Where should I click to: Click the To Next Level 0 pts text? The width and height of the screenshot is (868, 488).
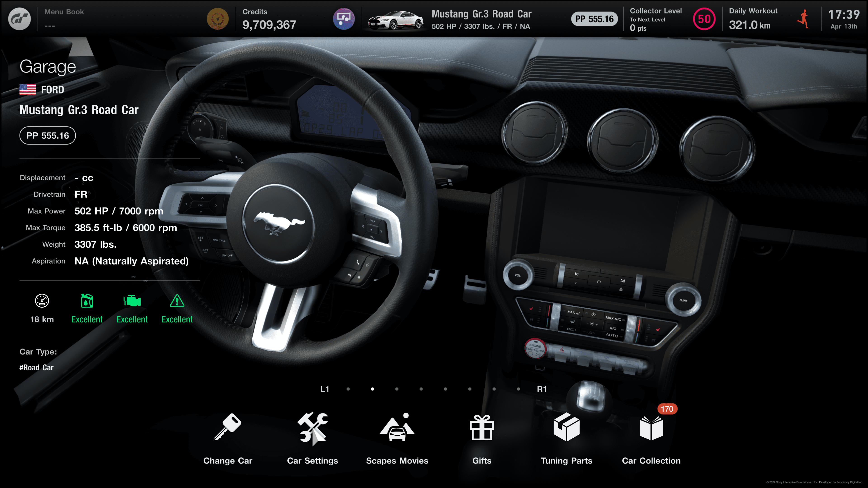tap(647, 24)
